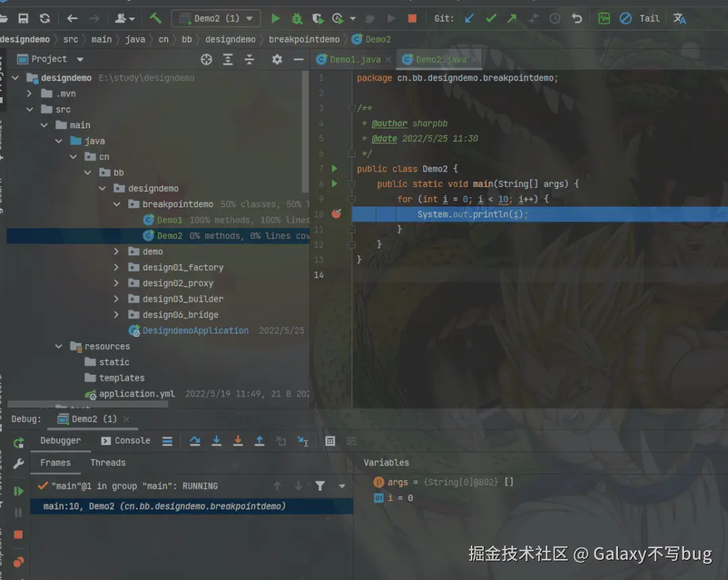Image resolution: width=728 pixels, height=580 pixels.
Task: Rerun Demo2 in the Debug panel
Action: click(x=19, y=443)
